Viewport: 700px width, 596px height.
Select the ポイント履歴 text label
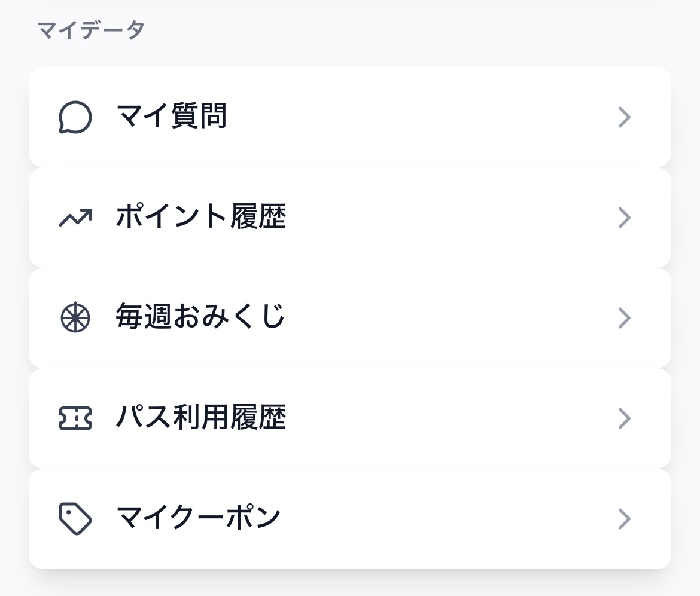click(200, 216)
